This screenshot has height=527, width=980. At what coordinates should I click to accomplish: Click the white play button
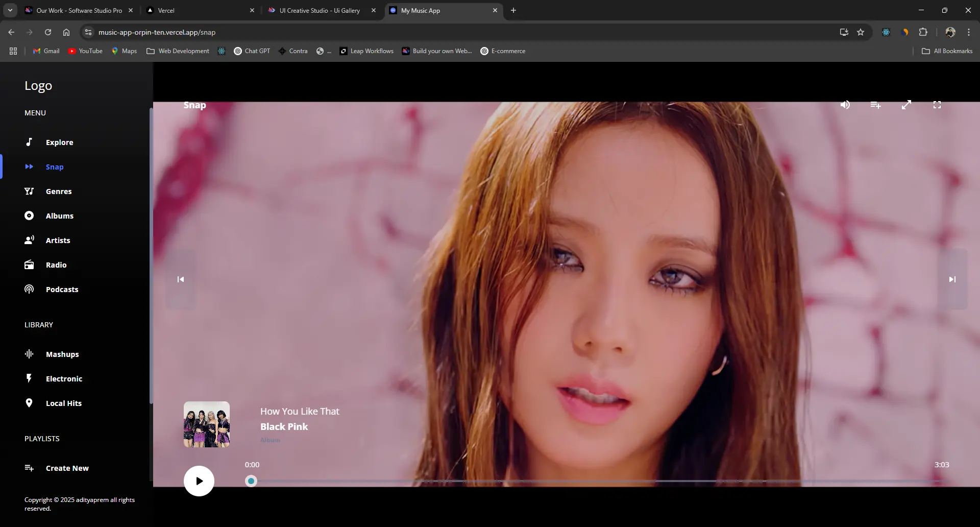point(199,481)
